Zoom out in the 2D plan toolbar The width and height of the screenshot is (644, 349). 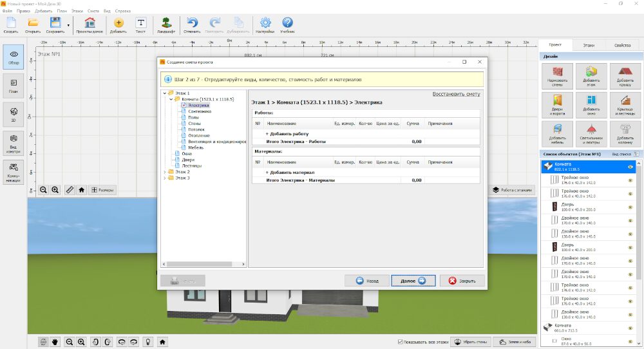(x=43, y=190)
